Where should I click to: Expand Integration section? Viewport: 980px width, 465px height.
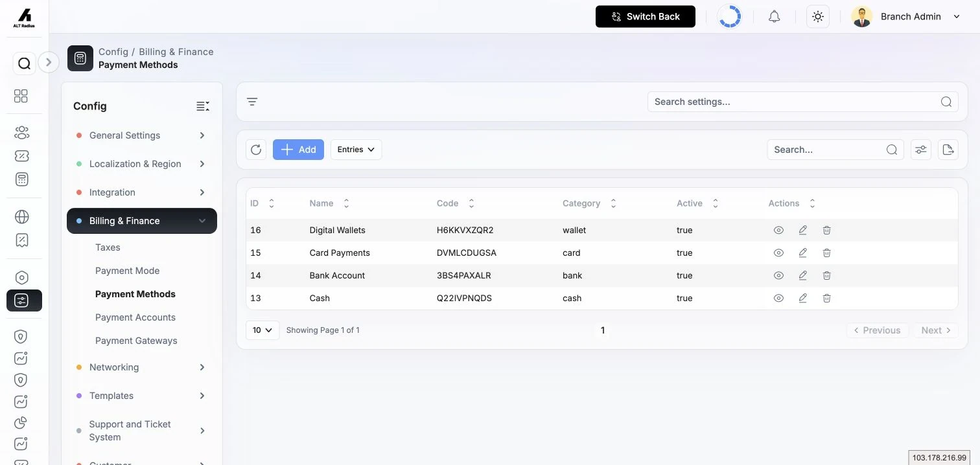[x=142, y=192]
